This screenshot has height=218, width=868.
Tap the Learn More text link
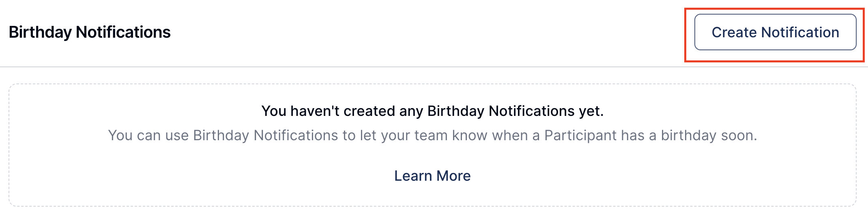pos(432,176)
